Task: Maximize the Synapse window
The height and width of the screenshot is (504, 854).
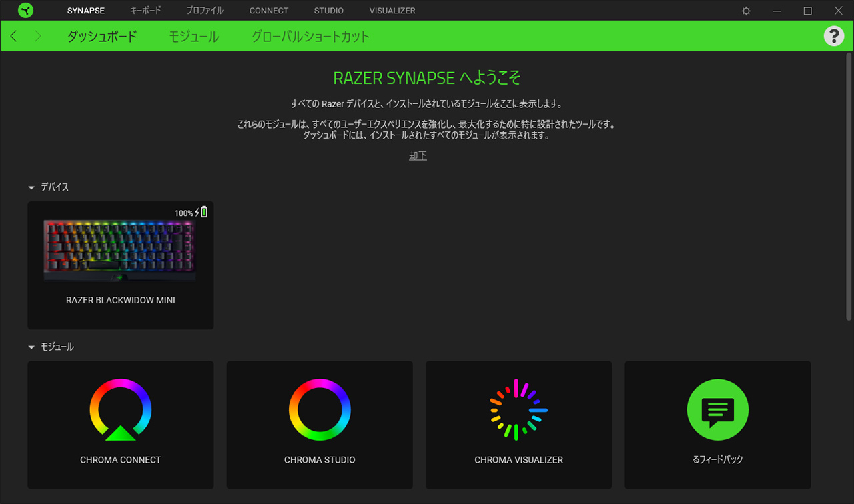Action: 807,11
